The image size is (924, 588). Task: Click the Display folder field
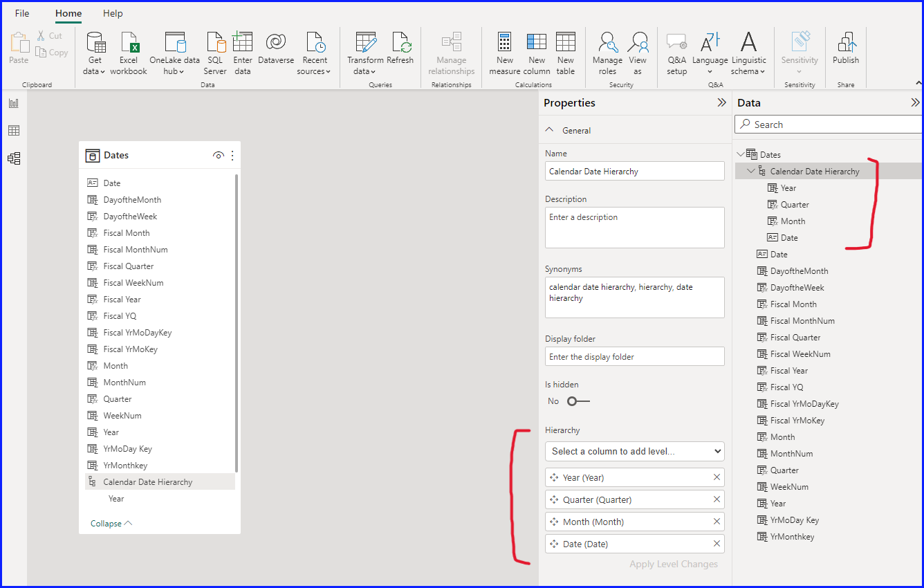pos(634,356)
